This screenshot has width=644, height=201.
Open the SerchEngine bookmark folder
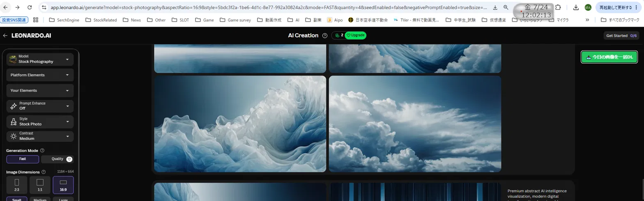click(x=64, y=20)
